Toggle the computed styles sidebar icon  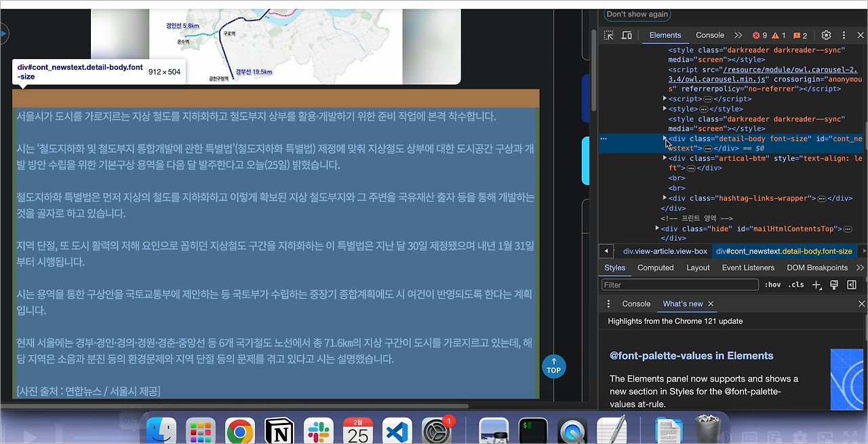pyautogui.click(x=852, y=285)
